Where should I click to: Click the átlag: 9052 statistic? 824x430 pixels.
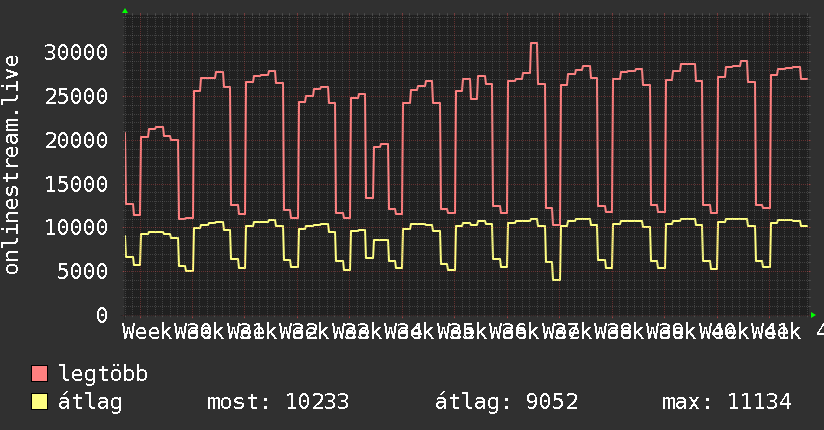pyautogui.click(x=507, y=402)
